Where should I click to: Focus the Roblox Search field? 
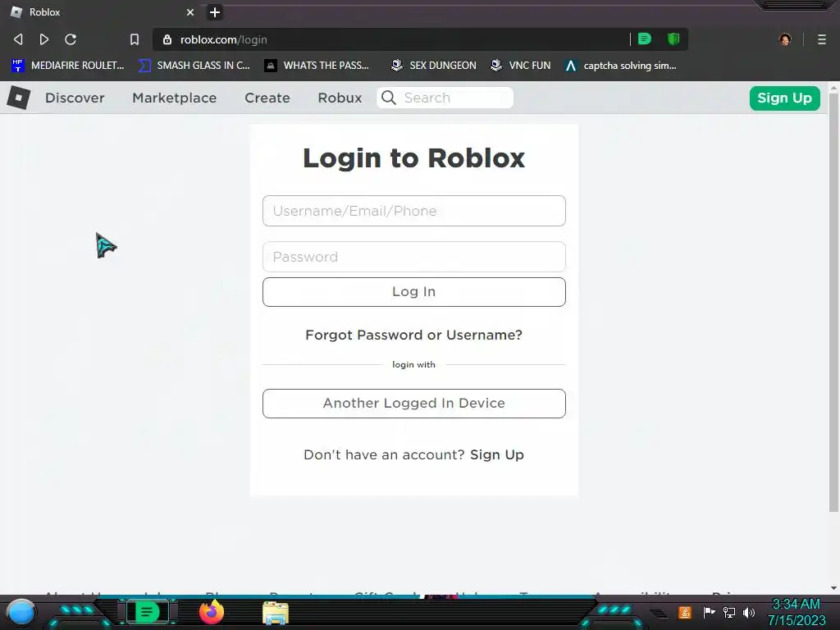coord(445,98)
